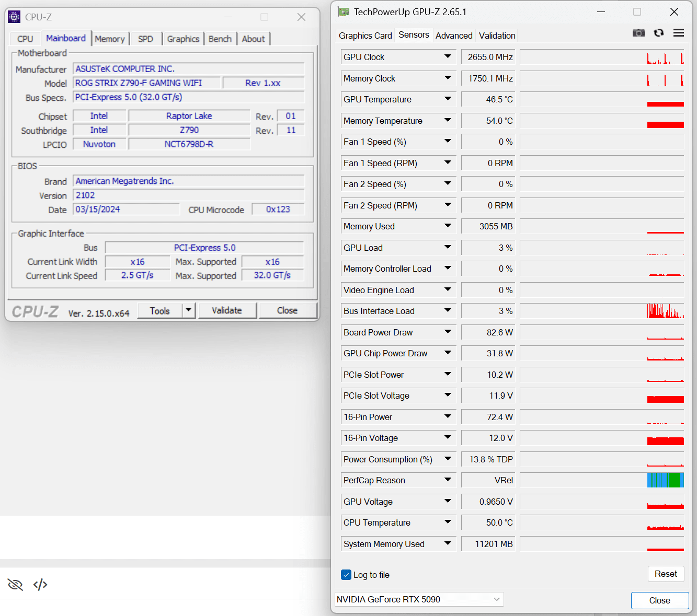Viewport: 697px width, 616px height.
Task: Toggle the crossed-eye hide icon
Action: 15,584
